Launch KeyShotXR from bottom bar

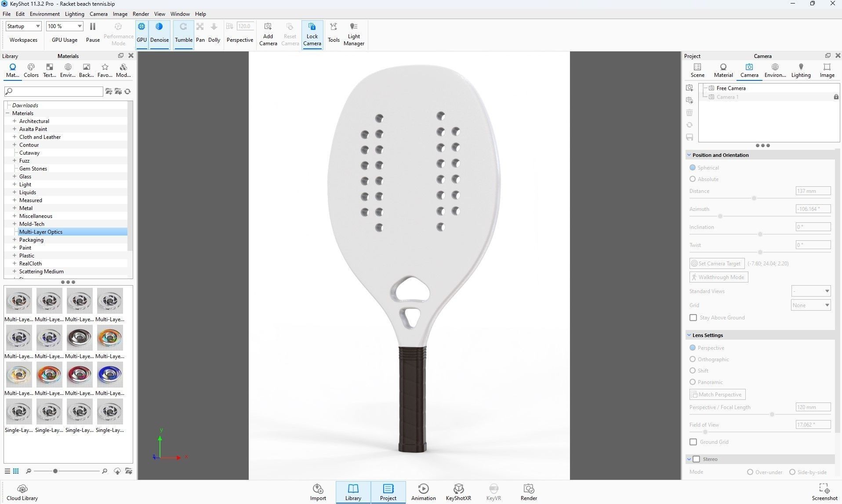coord(458,492)
